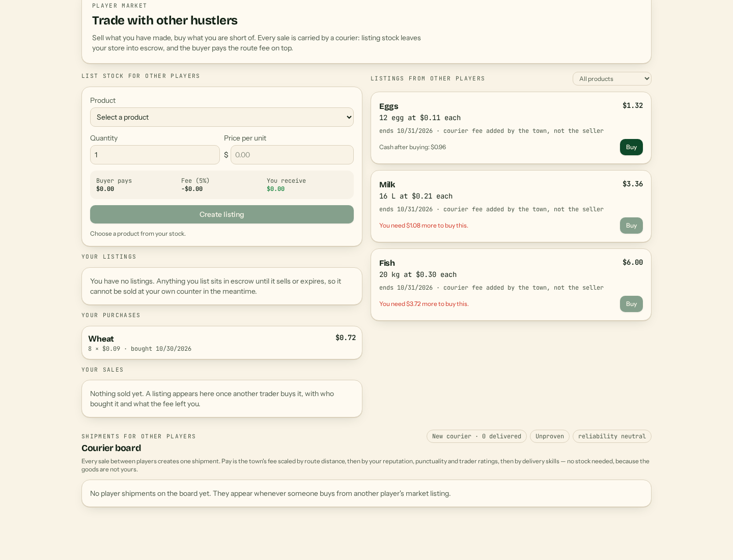Click the Unproven badge
This screenshot has width=733, height=560.
point(550,436)
